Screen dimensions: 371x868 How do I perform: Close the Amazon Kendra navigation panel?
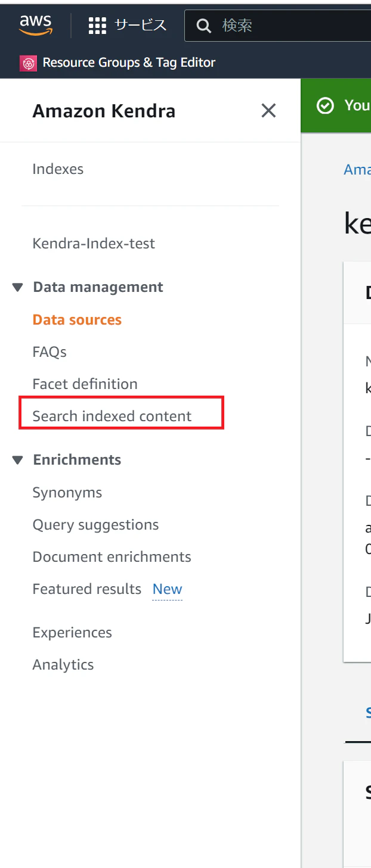(268, 110)
